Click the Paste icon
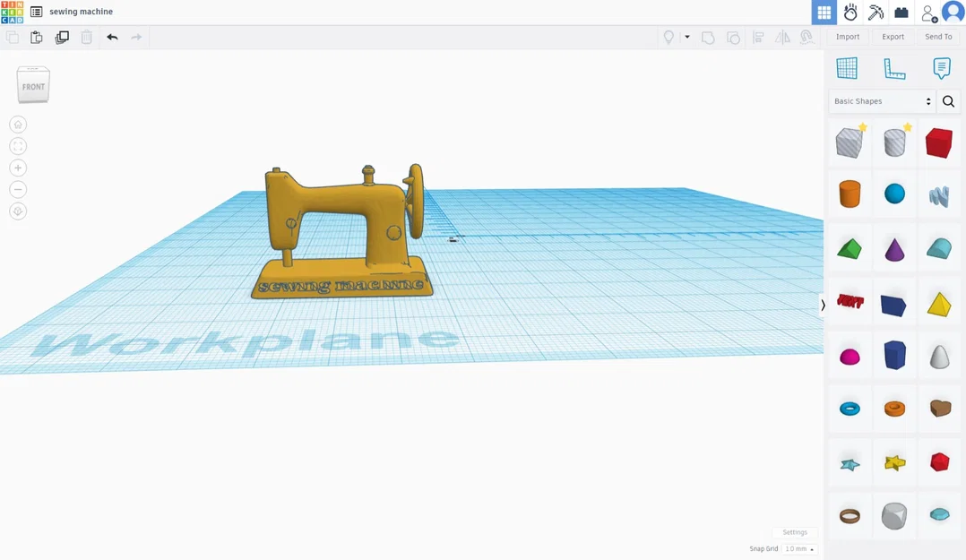The width and height of the screenshot is (966, 560). tap(37, 37)
